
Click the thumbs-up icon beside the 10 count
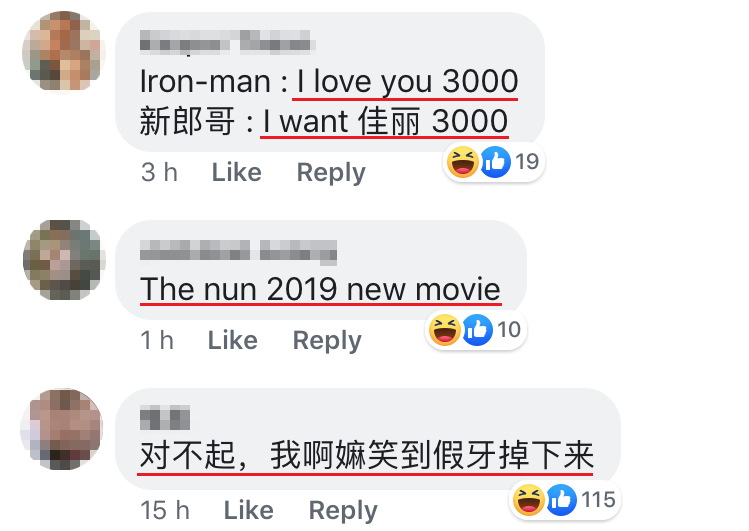(477, 330)
